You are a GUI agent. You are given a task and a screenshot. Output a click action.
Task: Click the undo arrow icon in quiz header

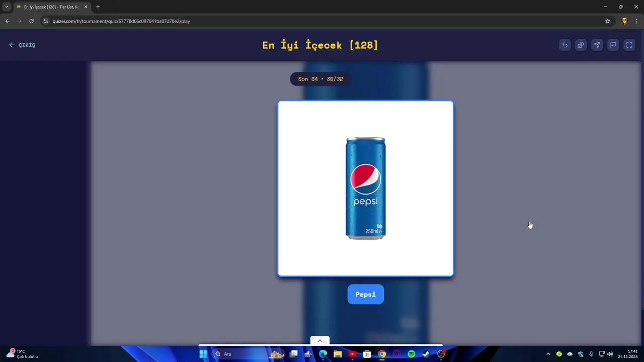tap(565, 45)
